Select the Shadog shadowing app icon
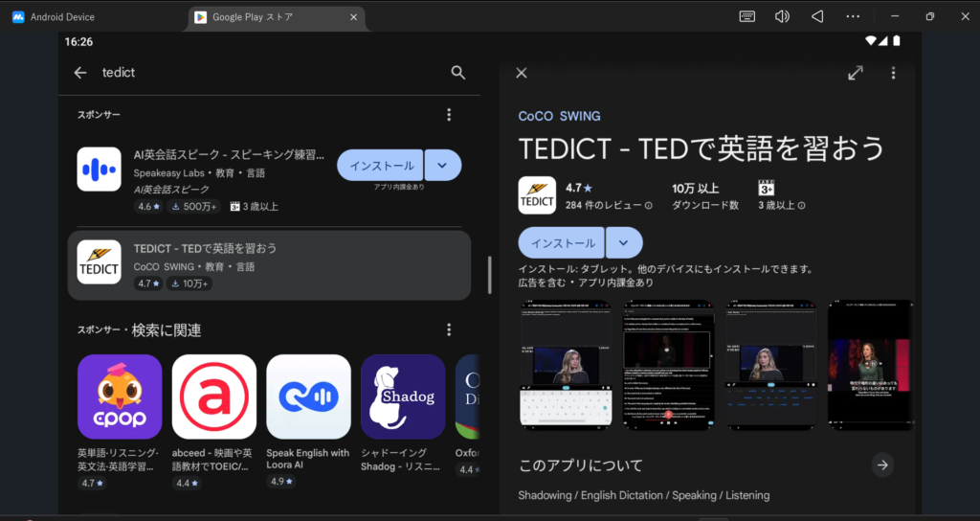Viewport: 980px width, 521px height. (403, 396)
